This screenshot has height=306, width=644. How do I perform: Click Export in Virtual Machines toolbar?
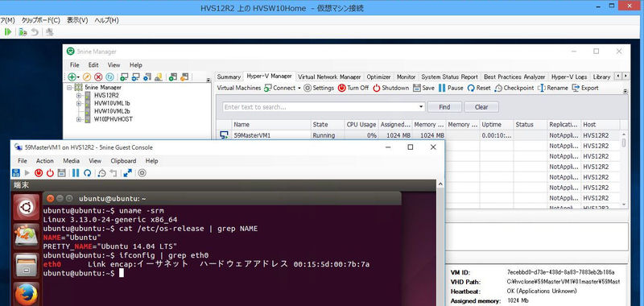coord(585,88)
